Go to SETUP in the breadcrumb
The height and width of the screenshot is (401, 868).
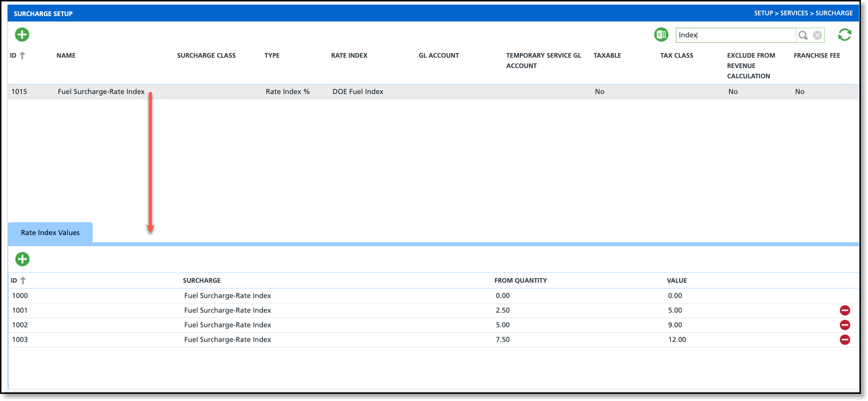tap(763, 13)
